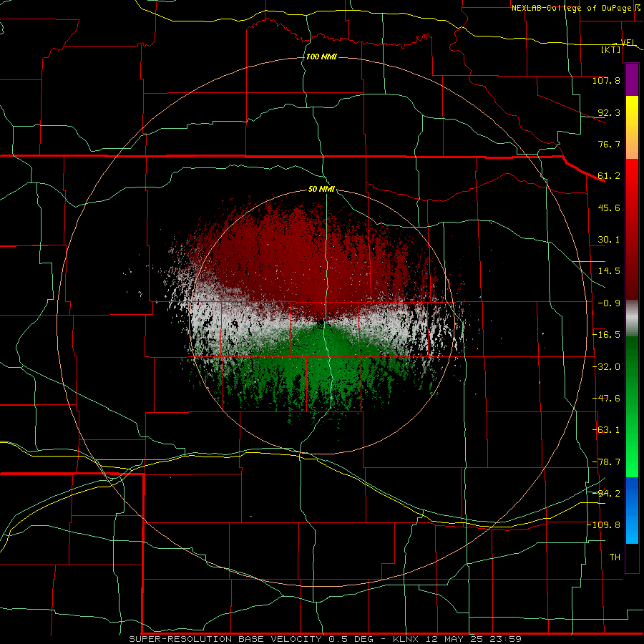This screenshot has height=644, width=644.
Task: Select the 100 NMI range ring label
Action: click(321, 57)
